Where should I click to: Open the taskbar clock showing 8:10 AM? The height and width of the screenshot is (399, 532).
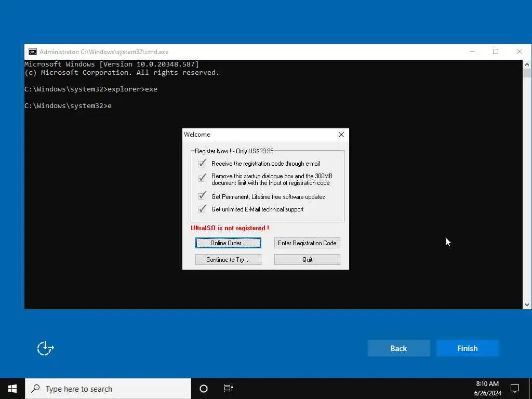(487, 389)
